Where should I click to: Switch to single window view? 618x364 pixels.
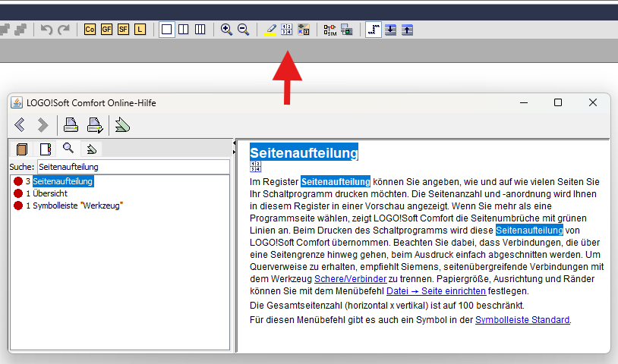tap(167, 30)
